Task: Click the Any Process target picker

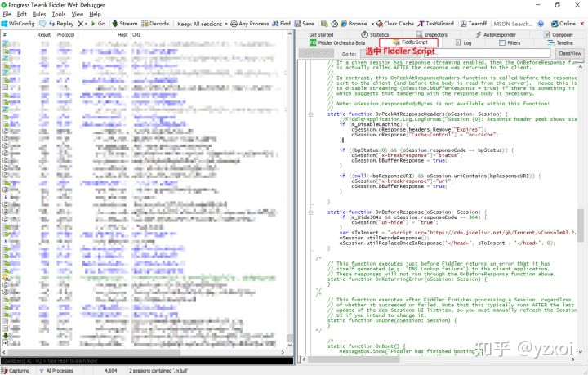Action: click(x=250, y=23)
